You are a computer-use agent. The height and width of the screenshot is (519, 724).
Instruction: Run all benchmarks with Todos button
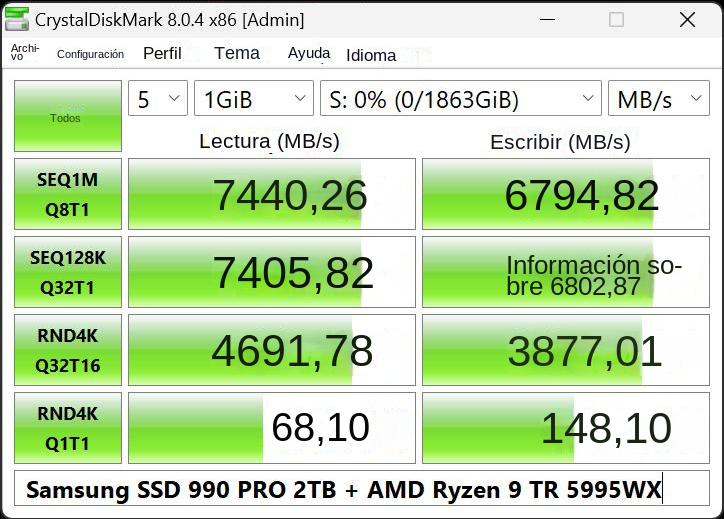tap(68, 116)
